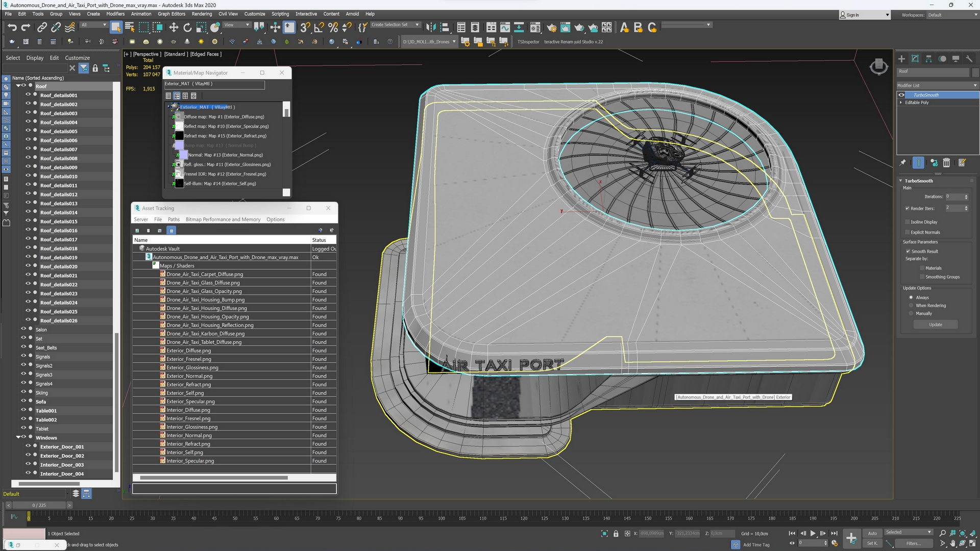Play the animation
Screen dimensions: 980x551
coord(813,533)
